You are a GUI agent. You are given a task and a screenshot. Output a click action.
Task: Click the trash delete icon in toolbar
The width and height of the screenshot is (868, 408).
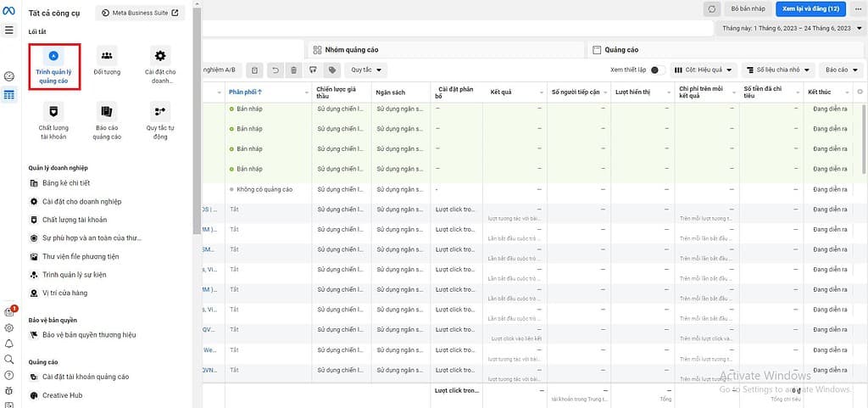tap(293, 70)
